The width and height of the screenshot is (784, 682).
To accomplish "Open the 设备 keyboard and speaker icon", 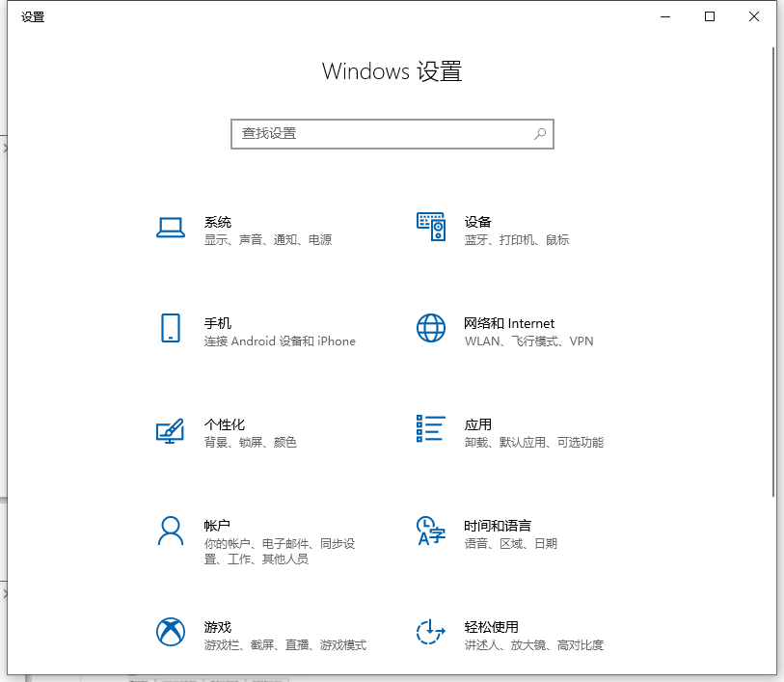I will 431,227.
